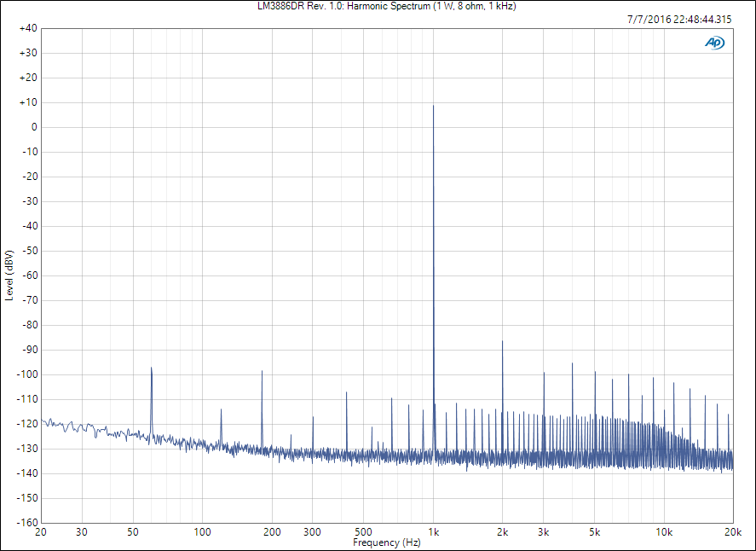The image size is (756, 551).
Task: Click the '+30' level axis value
Action: (28, 53)
